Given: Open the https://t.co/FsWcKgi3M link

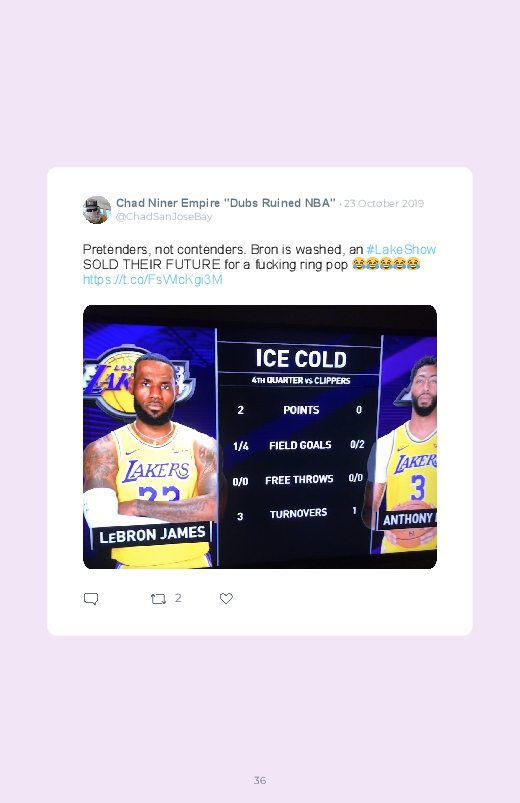Looking at the screenshot, I should click(x=153, y=279).
